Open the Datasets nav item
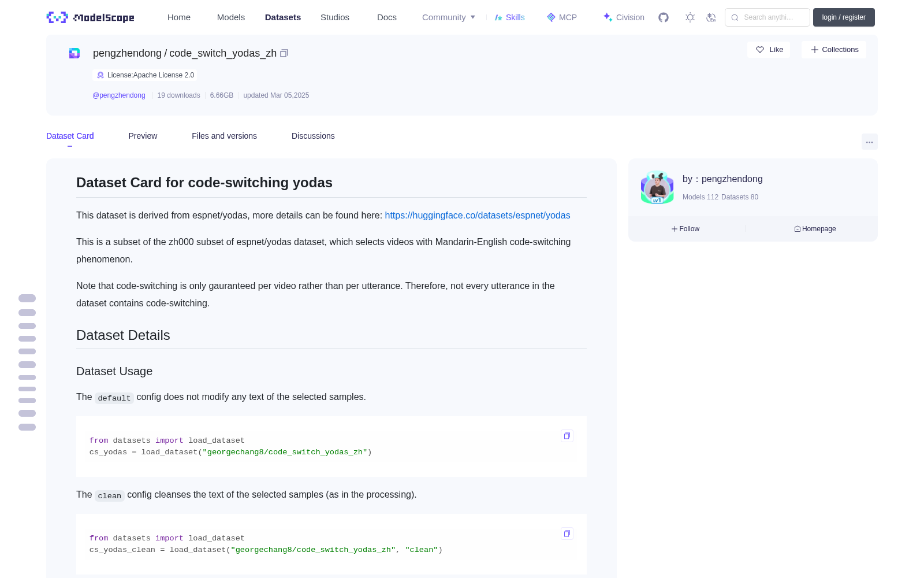The height and width of the screenshot is (578, 924). (283, 17)
